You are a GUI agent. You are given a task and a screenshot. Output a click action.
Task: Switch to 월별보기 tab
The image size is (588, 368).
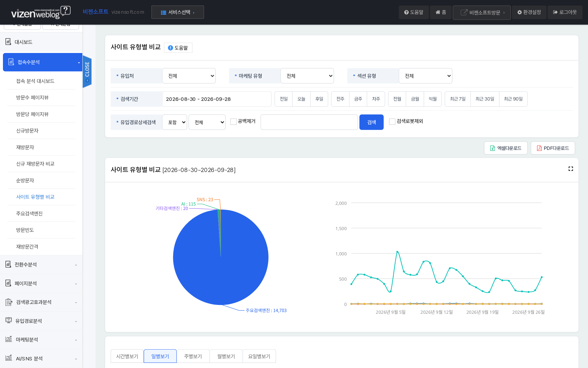point(226,356)
